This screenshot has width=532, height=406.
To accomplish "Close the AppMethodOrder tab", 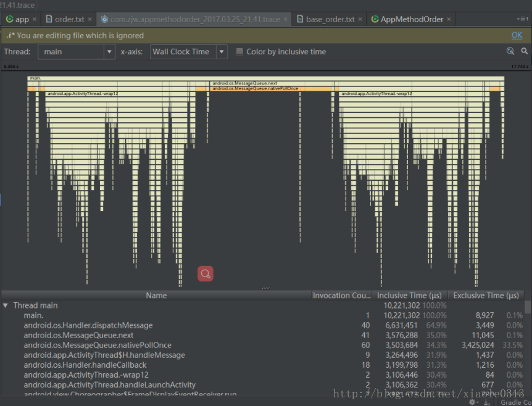I will click(449, 19).
